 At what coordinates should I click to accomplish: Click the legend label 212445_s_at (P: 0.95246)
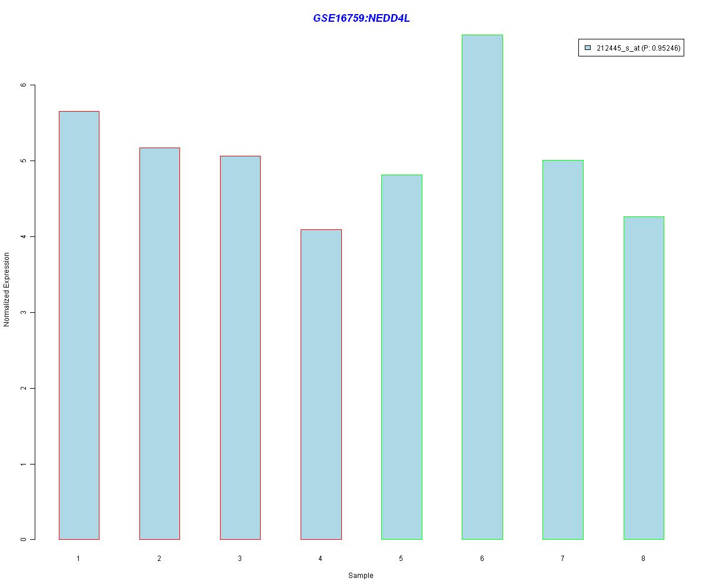coord(638,48)
